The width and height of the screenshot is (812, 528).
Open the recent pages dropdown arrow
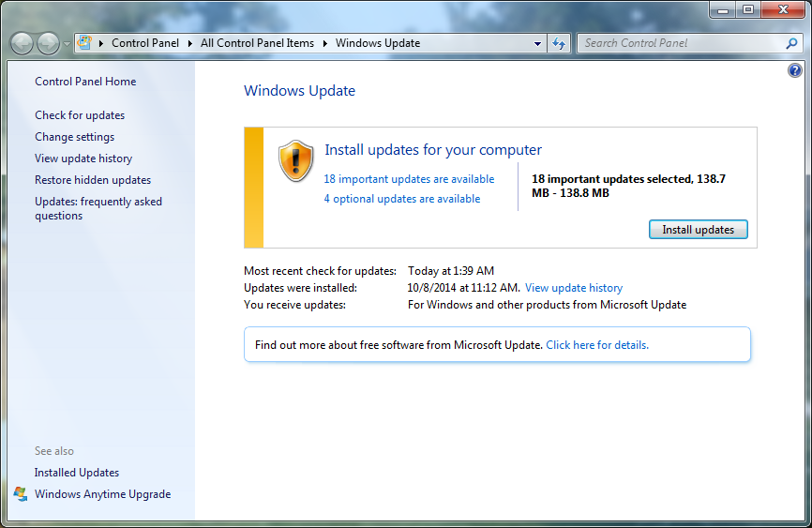67,44
